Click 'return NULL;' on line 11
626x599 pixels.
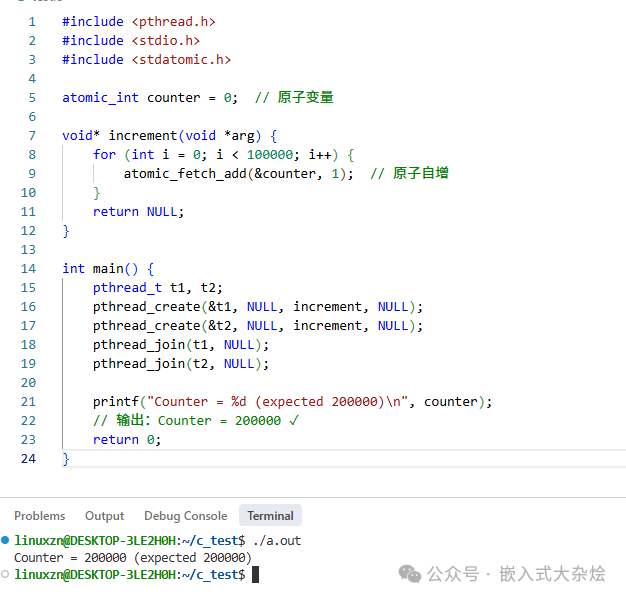click(138, 212)
